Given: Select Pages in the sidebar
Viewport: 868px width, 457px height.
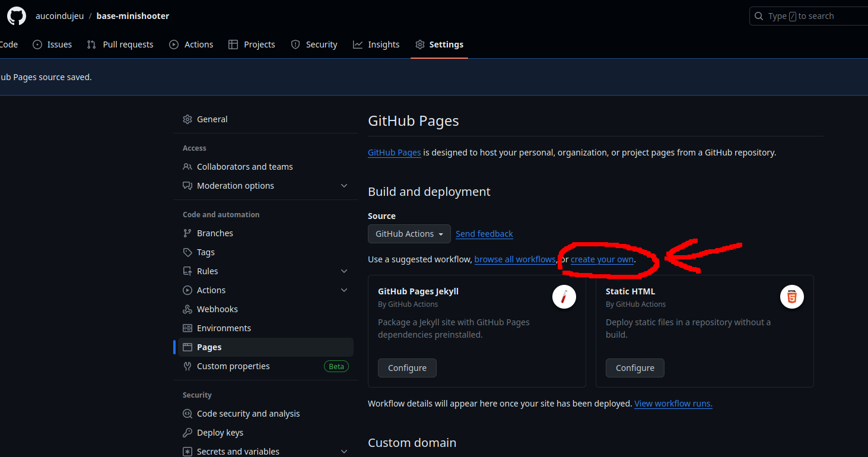Looking at the screenshot, I should coord(266,347).
